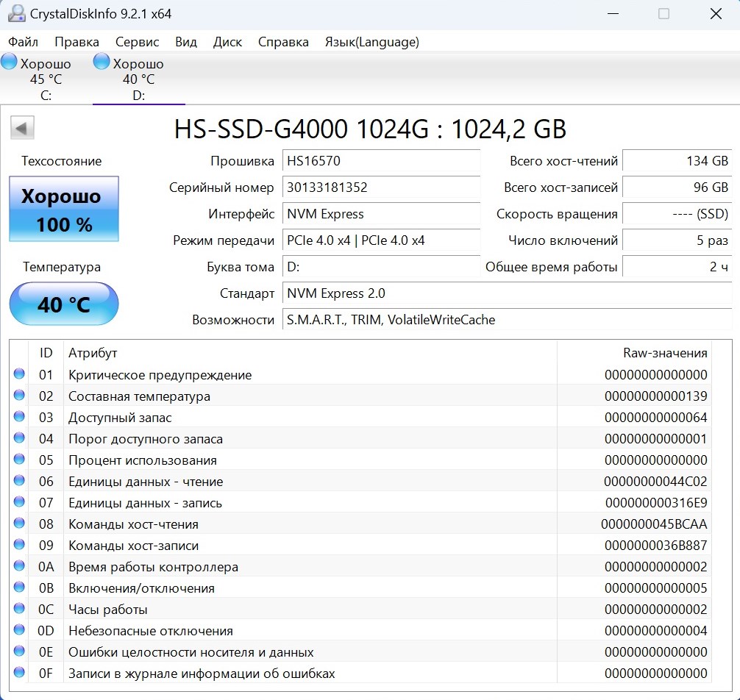This screenshot has width=740, height=700.
Task: Click the 40 °C temperature button
Action: coord(63,304)
